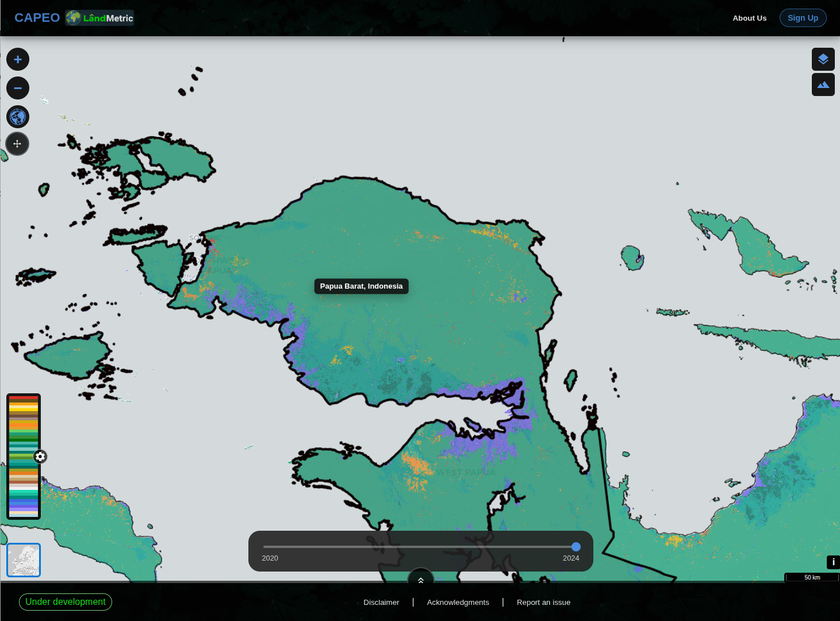This screenshot has width=840, height=621.
Task: Click the Sign Up button
Action: tap(803, 18)
